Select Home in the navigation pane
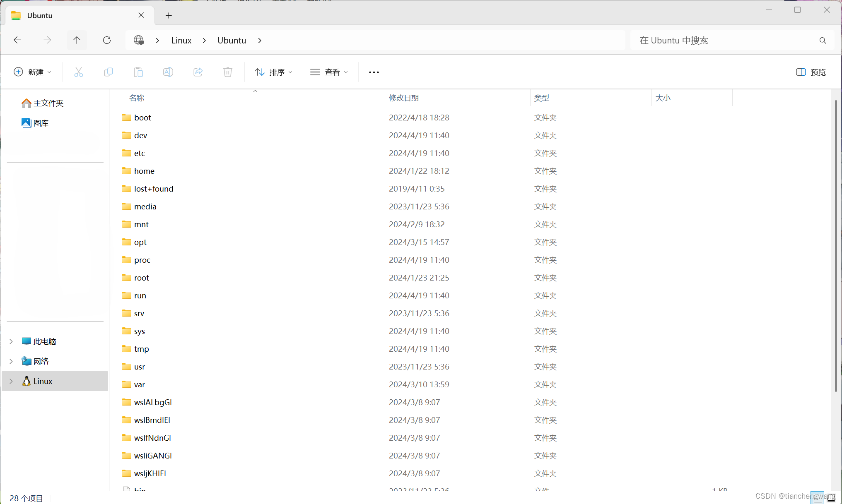 coord(43,103)
